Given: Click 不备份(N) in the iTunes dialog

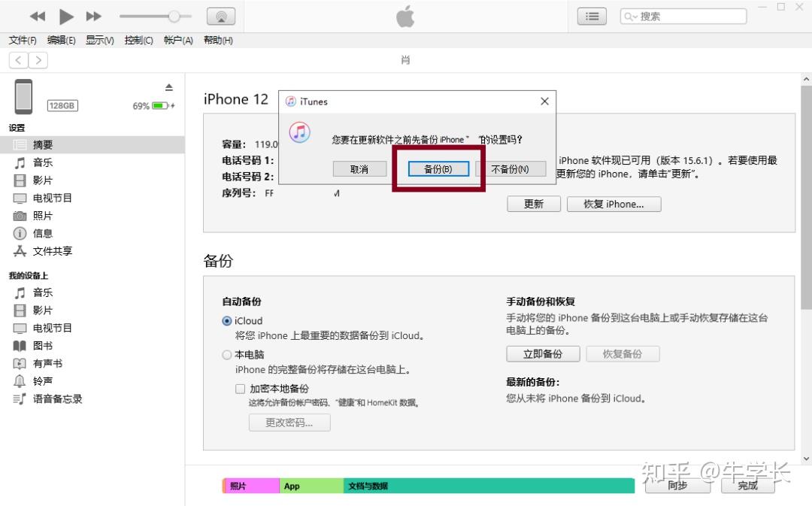Looking at the screenshot, I should pos(510,169).
